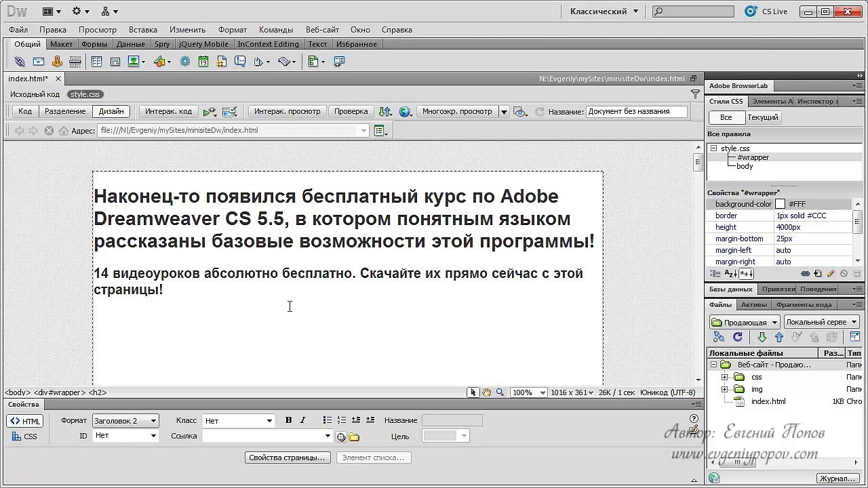
Task: Insert the date with the calendar icon
Action: [x=203, y=62]
